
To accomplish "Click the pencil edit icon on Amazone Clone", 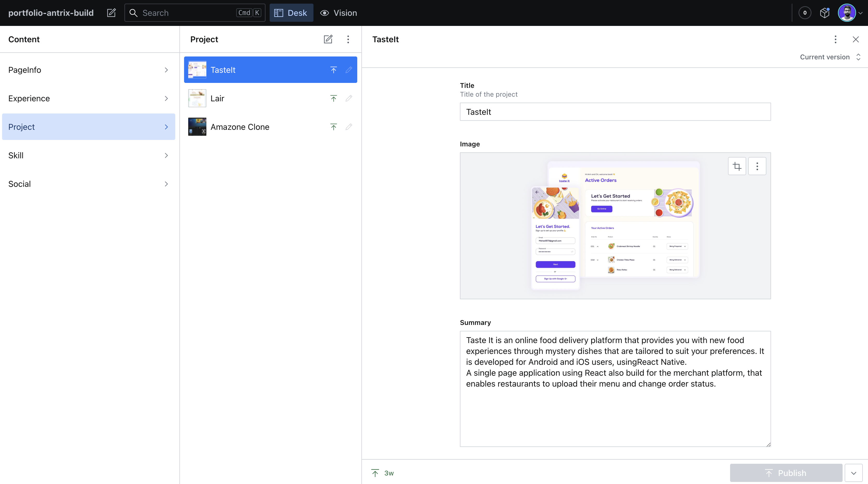I will click(349, 127).
